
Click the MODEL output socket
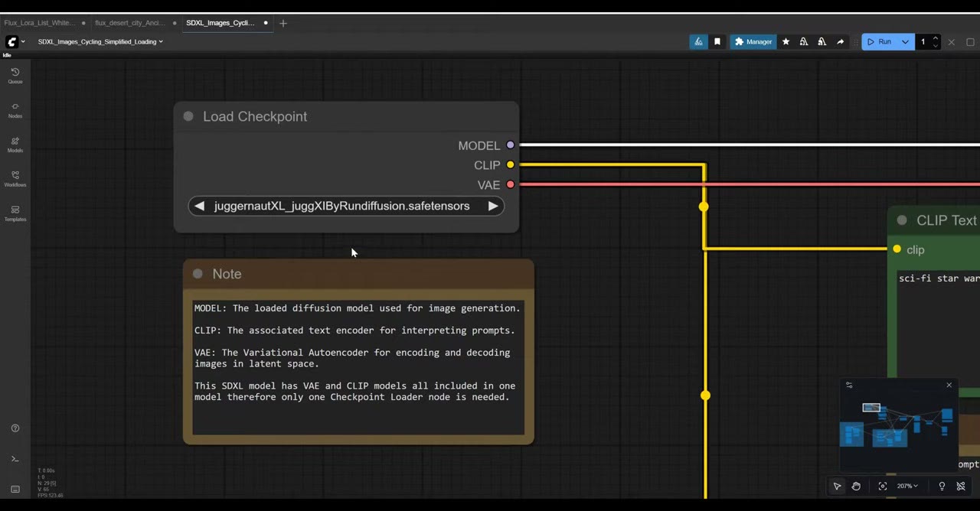pyautogui.click(x=511, y=145)
